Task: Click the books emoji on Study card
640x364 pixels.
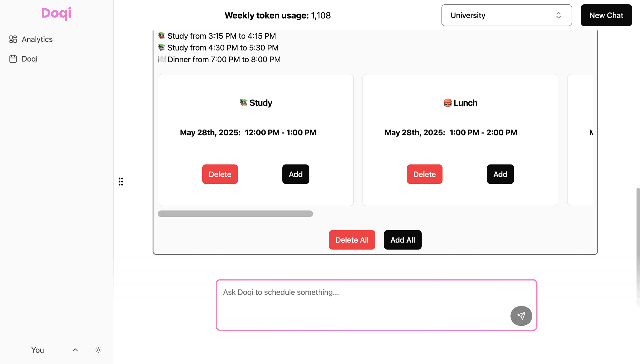Action: tap(244, 103)
